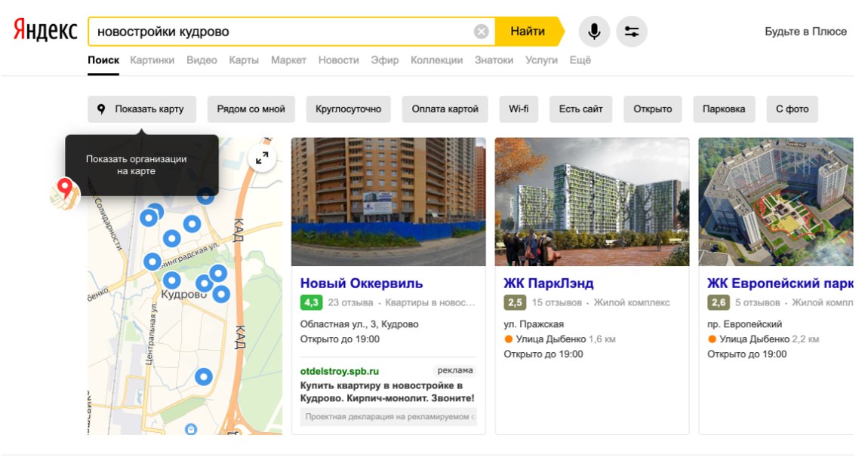Viewport: 868px width, 466px height.
Task: Open the Услуги tab
Action: (x=541, y=60)
